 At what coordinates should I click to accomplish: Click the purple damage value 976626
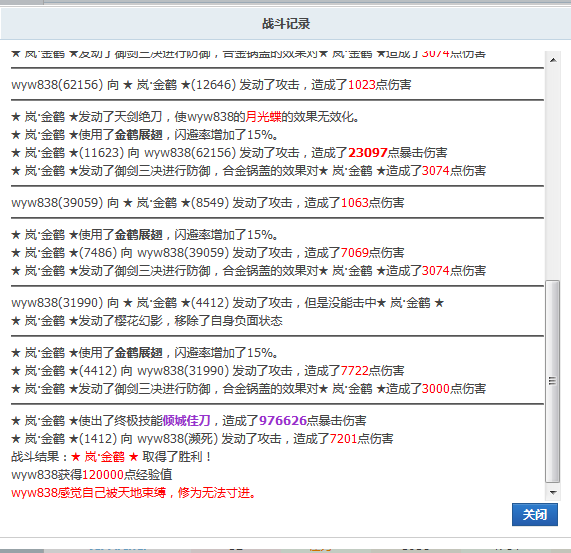tap(283, 420)
